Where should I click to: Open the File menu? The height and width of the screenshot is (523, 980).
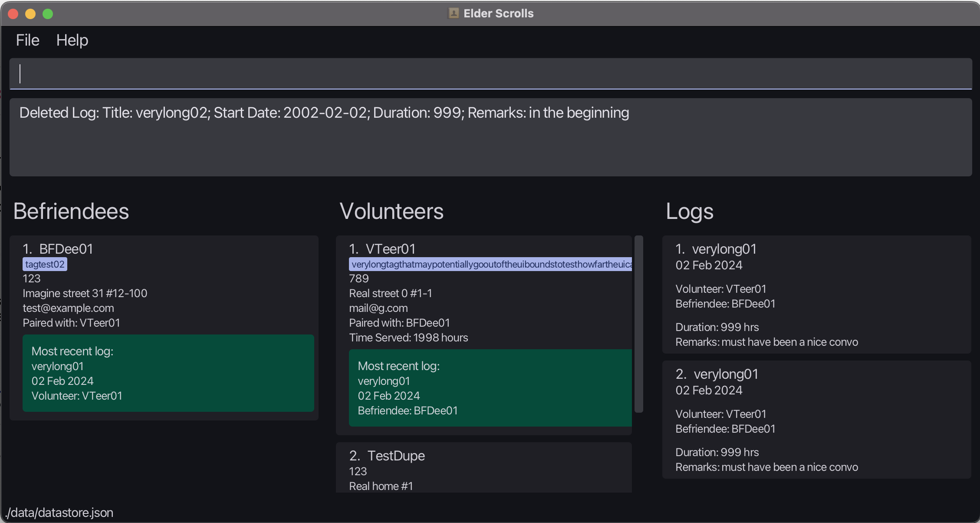click(x=28, y=40)
